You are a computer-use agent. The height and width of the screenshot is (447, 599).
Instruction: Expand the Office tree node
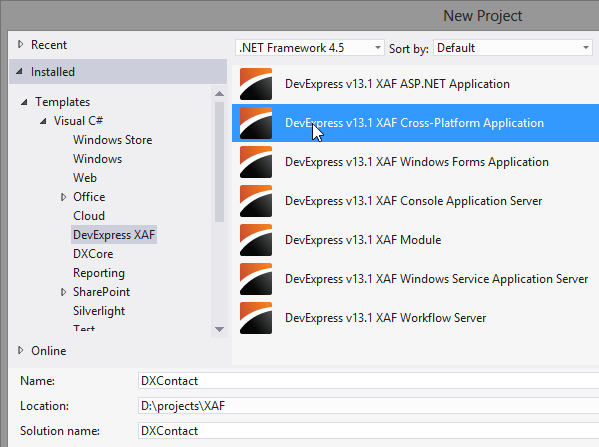pos(63,197)
